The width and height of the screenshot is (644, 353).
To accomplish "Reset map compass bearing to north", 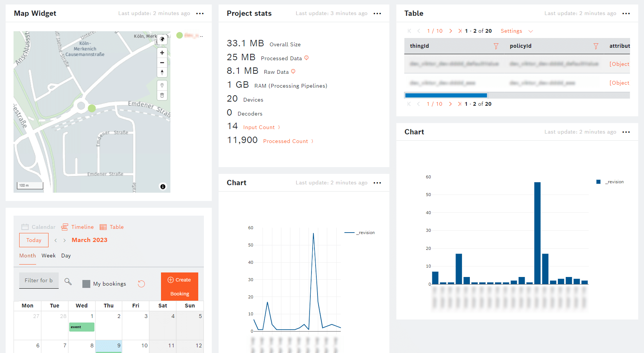I will [x=162, y=72].
